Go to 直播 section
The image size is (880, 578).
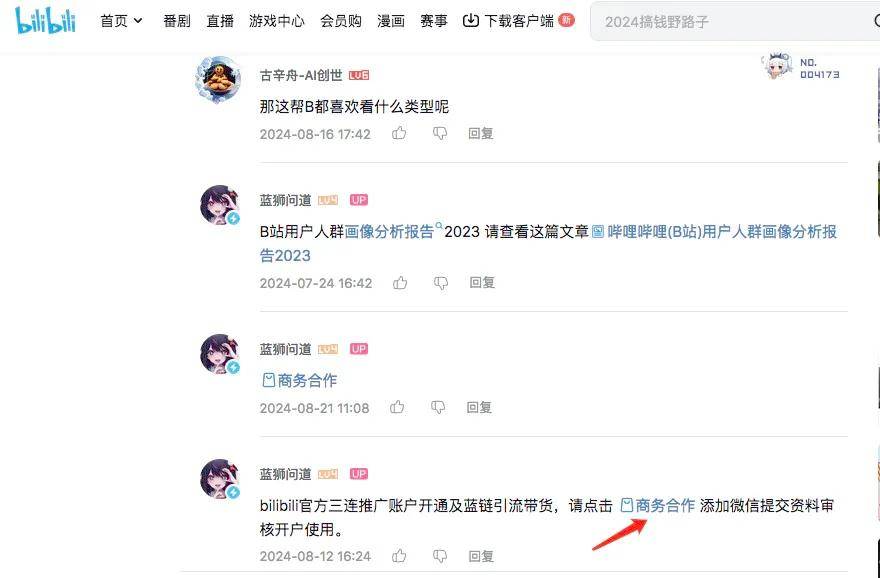pos(220,21)
